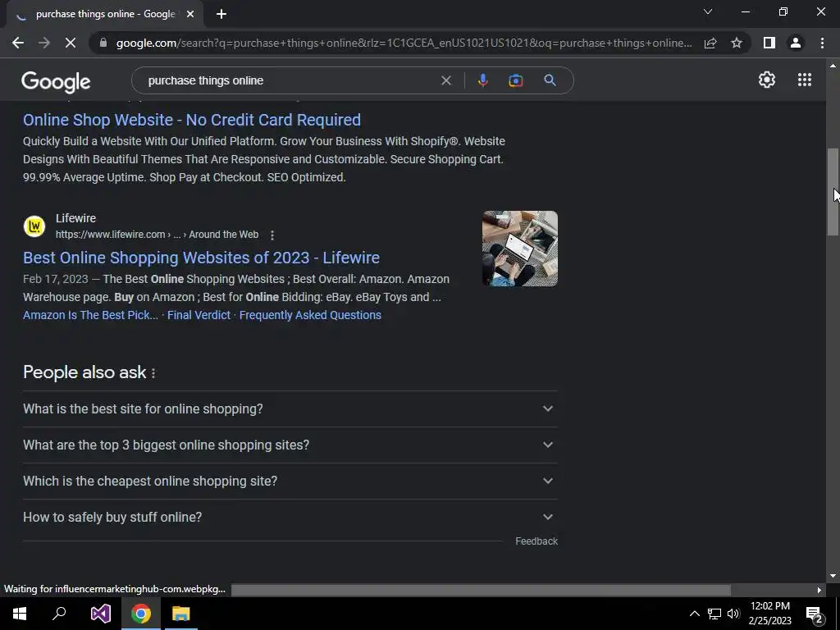The image size is (840, 630).
Task: Select the 'purchase things online' tab
Action: tap(105, 14)
